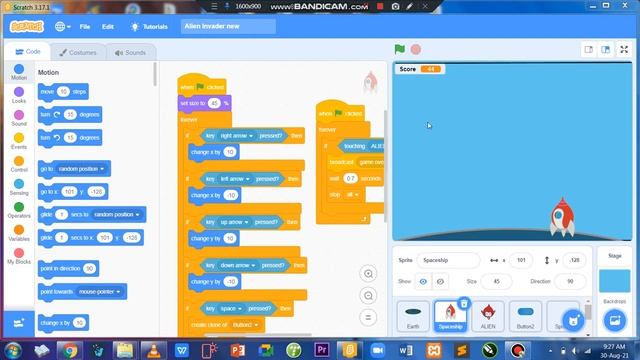Switch to small stage layout
The height and width of the screenshot is (360, 640).
point(589,50)
